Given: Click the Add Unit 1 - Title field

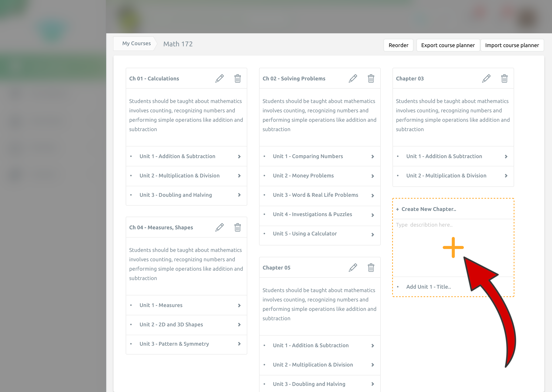Looking at the screenshot, I should pos(428,287).
